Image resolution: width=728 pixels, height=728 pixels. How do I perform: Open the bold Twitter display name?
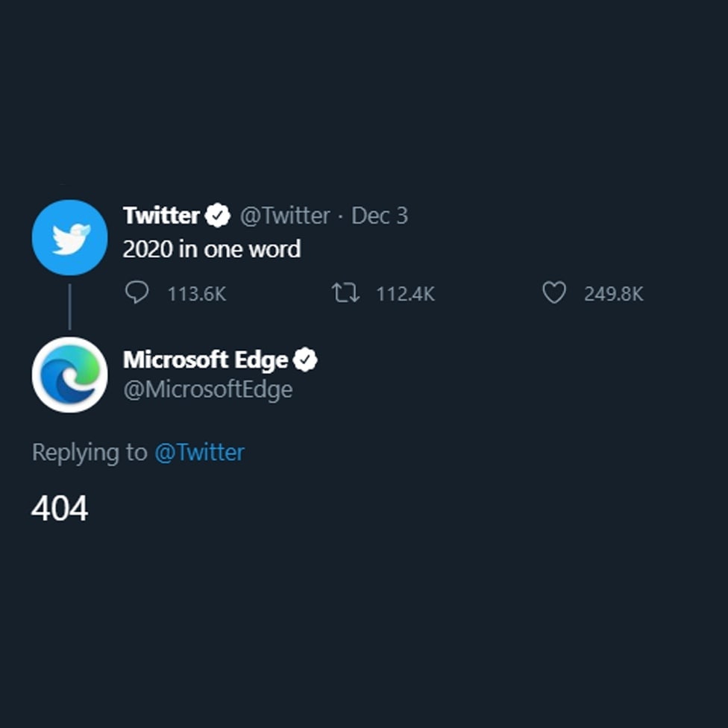(161, 216)
